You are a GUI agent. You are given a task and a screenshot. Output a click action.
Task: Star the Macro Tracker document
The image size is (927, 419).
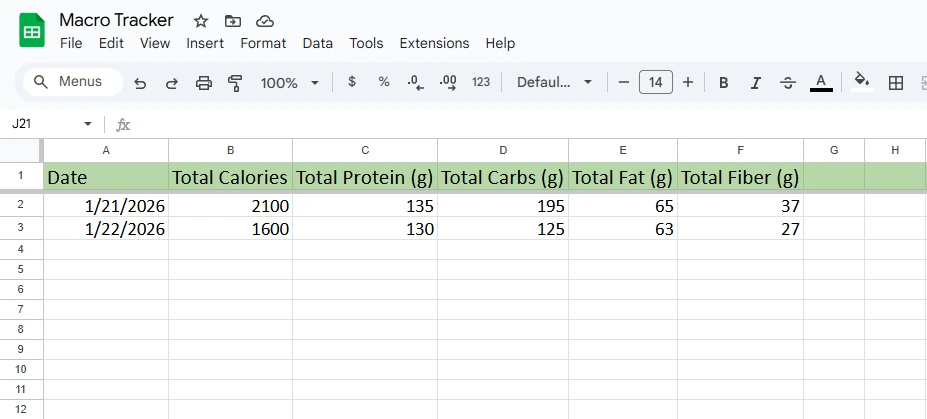click(x=201, y=21)
